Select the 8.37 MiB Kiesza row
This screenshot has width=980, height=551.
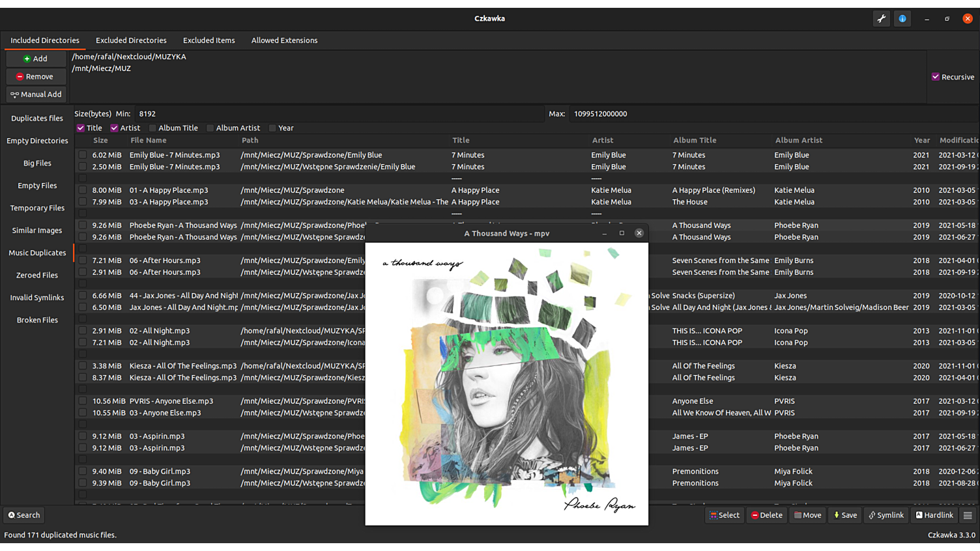(526, 378)
